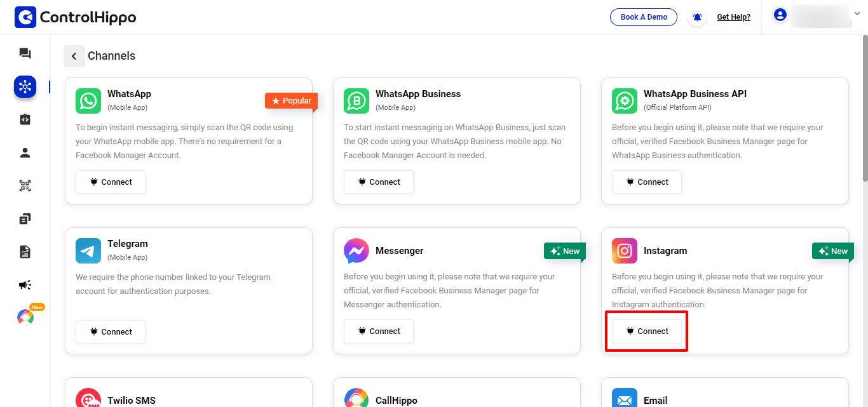Expand the account dropdown chevron
Image resolution: width=868 pixels, height=407 pixels.
pos(858,14)
